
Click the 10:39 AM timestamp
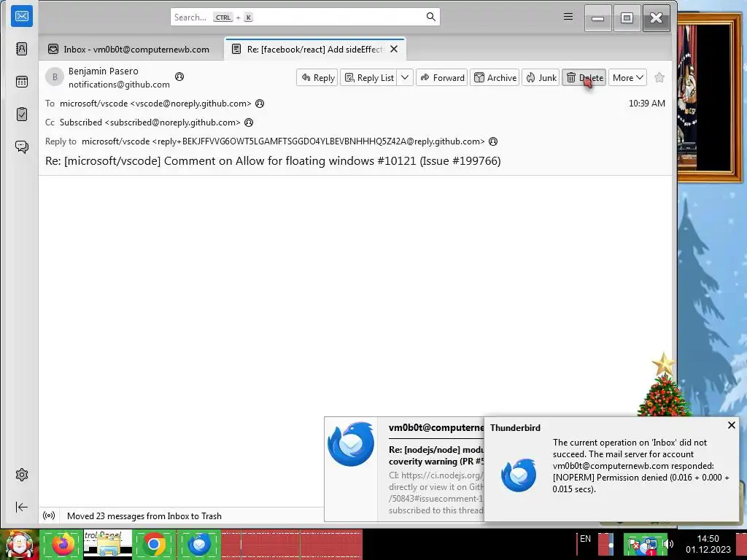pos(646,104)
